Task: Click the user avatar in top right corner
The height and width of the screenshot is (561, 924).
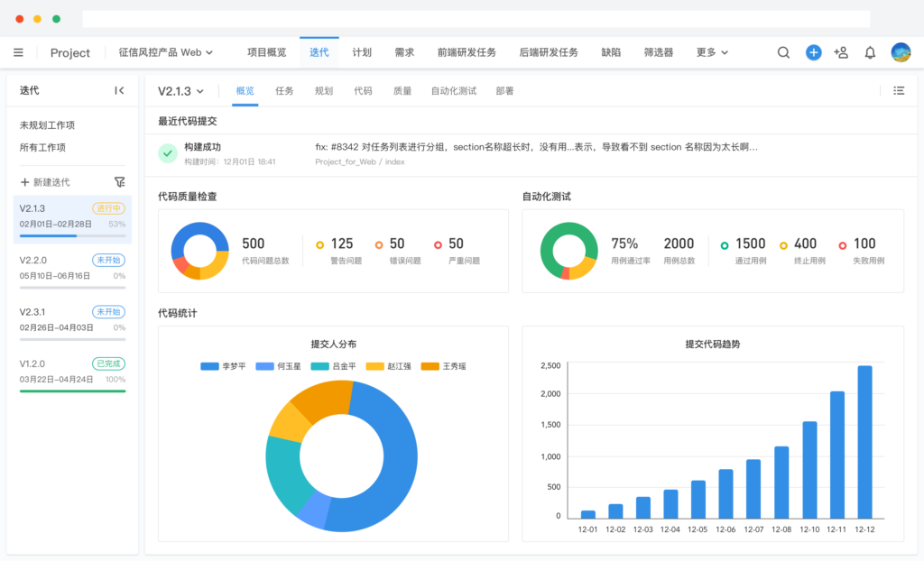Action: tap(899, 52)
